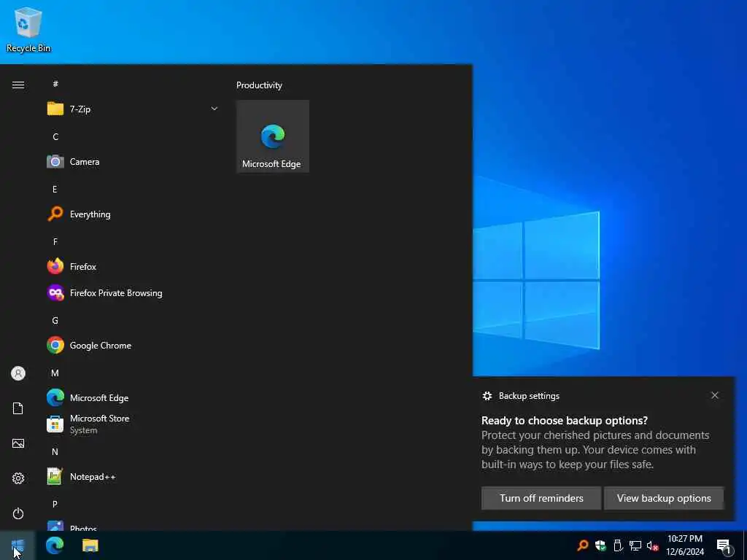This screenshot has width=747, height=560.
Task: Open Pictures from the Start sidebar
Action: tap(18, 443)
